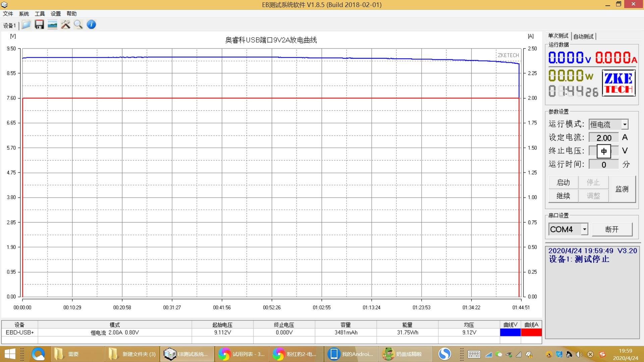Click the 监测 monitor button
The width and height of the screenshot is (644, 362).
click(622, 189)
